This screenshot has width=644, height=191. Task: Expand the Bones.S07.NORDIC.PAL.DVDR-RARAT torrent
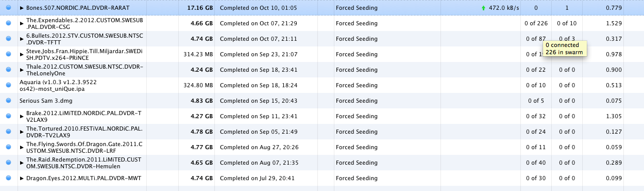[x=22, y=8]
